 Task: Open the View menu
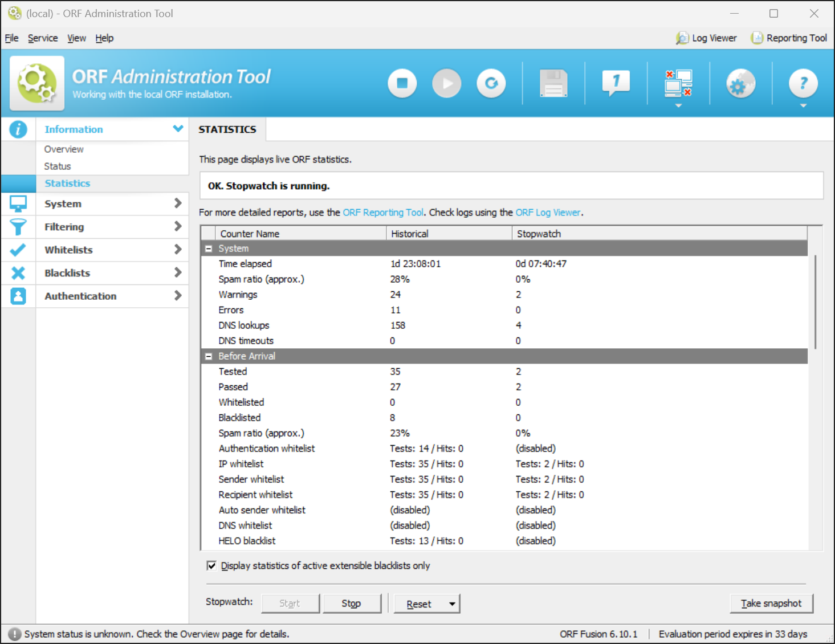pos(76,38)
